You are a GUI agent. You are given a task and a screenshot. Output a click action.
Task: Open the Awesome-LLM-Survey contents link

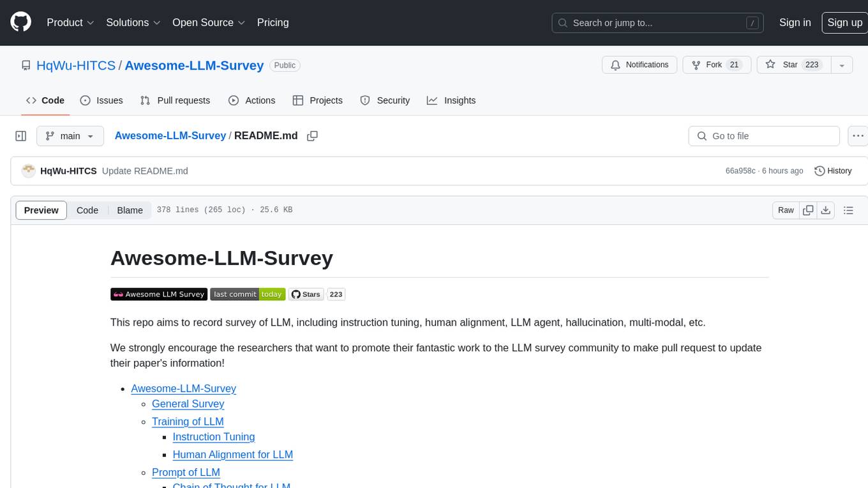tap(183, 388)
